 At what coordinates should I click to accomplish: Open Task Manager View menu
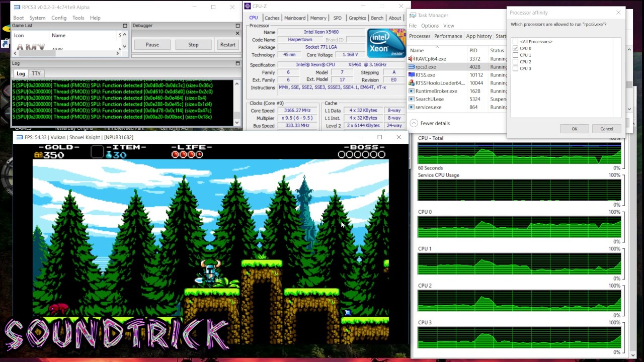pyautogui.click(x=448, y=26)
